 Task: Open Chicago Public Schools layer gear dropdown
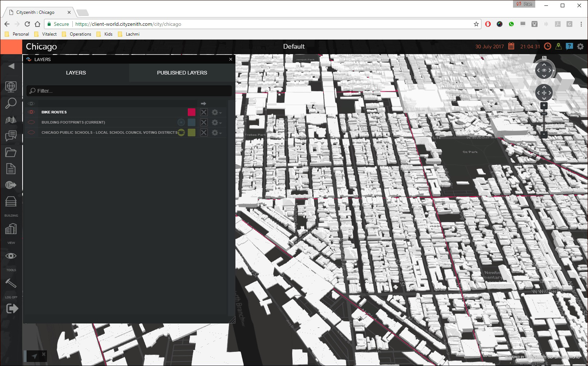[x=216, y=133]
